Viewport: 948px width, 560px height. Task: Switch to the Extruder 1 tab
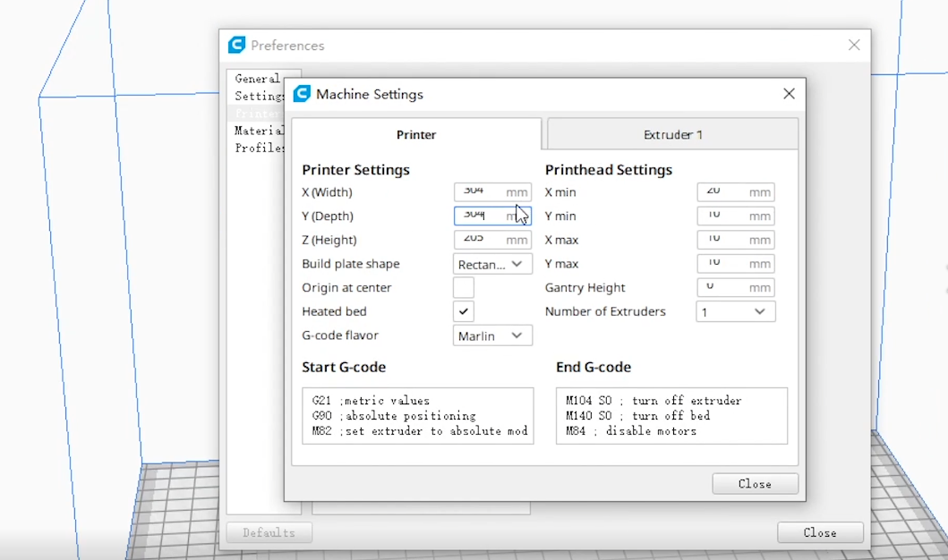tap(672, 134)
